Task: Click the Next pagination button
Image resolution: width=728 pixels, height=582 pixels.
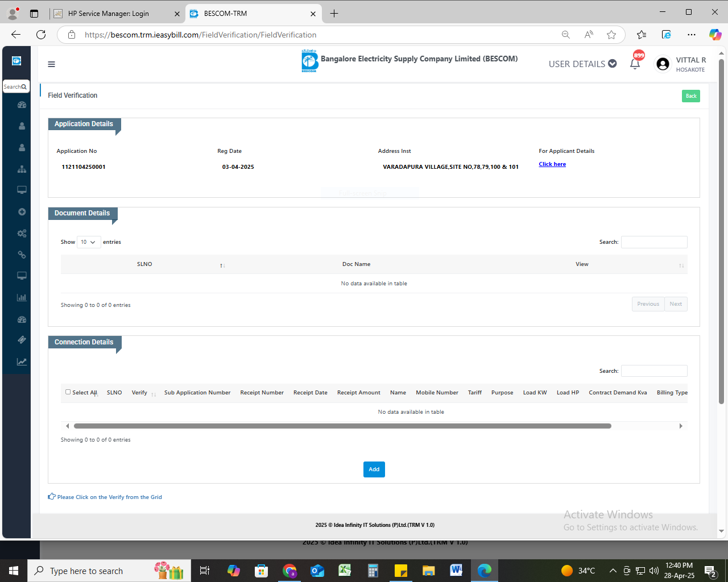Action: [676, 304]
